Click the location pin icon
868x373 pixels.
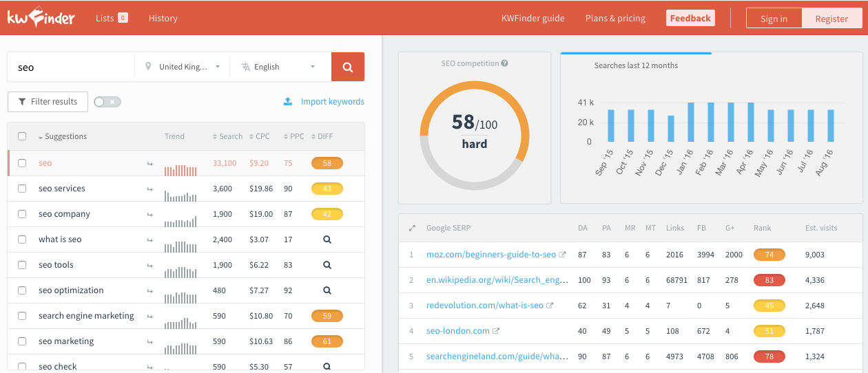[x=148, y=67]
